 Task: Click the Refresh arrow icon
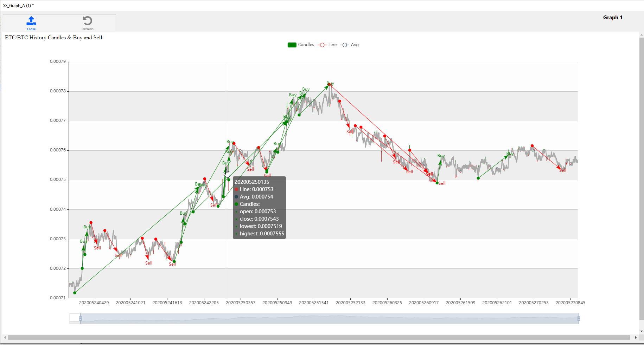tap(87, 21)
